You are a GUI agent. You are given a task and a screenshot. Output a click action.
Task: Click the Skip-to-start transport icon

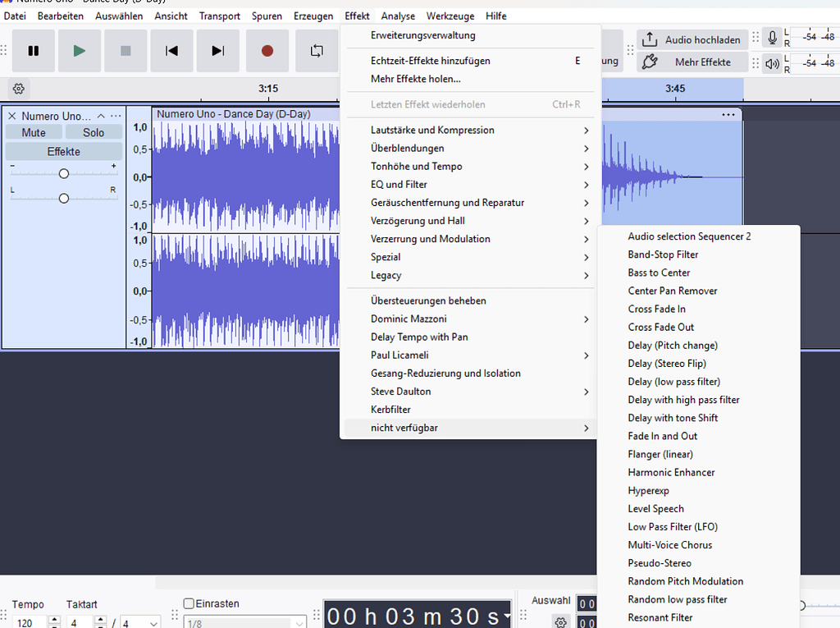[x=171, y=51]
